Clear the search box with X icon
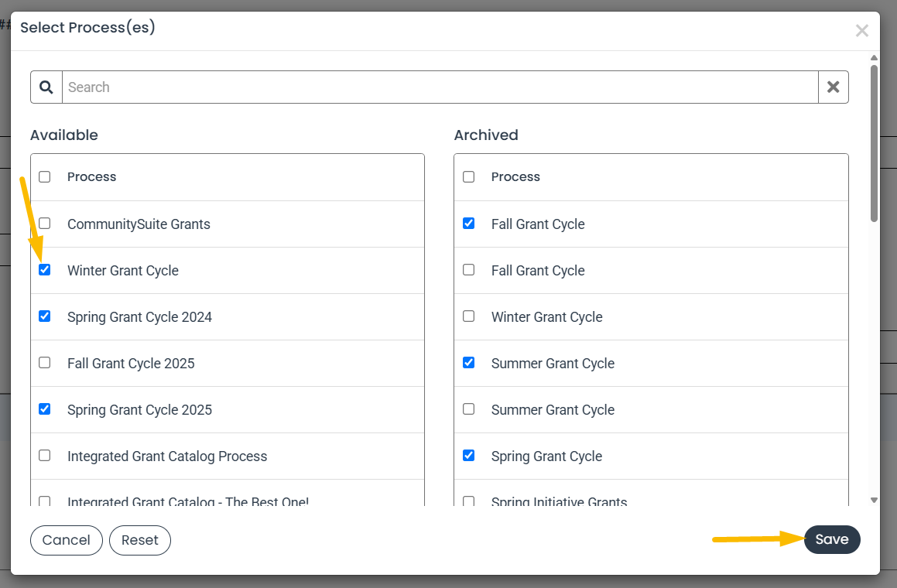Image resolution: width=897 pixels, height=588 pixels. (x=833, y=87)
